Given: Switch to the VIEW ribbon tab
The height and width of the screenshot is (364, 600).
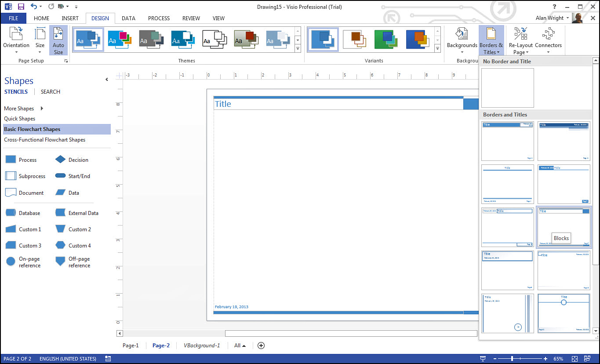Looking at the screenshot, I should pyautogui.click(x=218, y=18).
